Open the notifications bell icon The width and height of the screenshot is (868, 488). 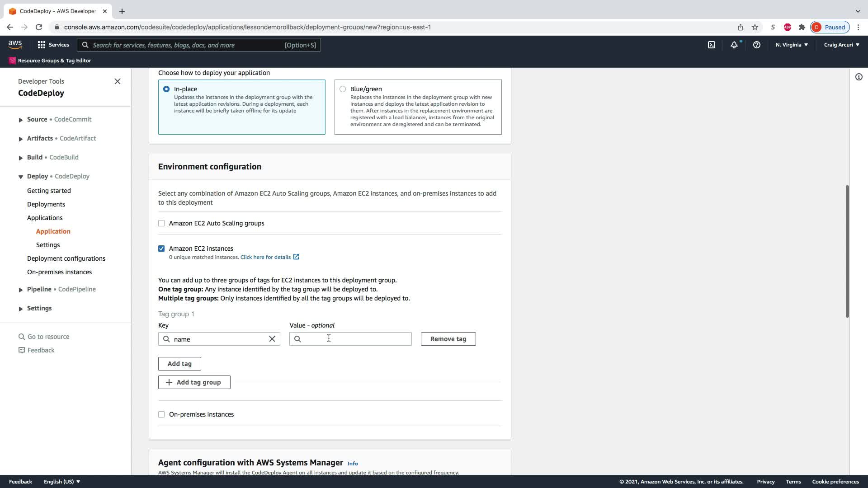734,45
